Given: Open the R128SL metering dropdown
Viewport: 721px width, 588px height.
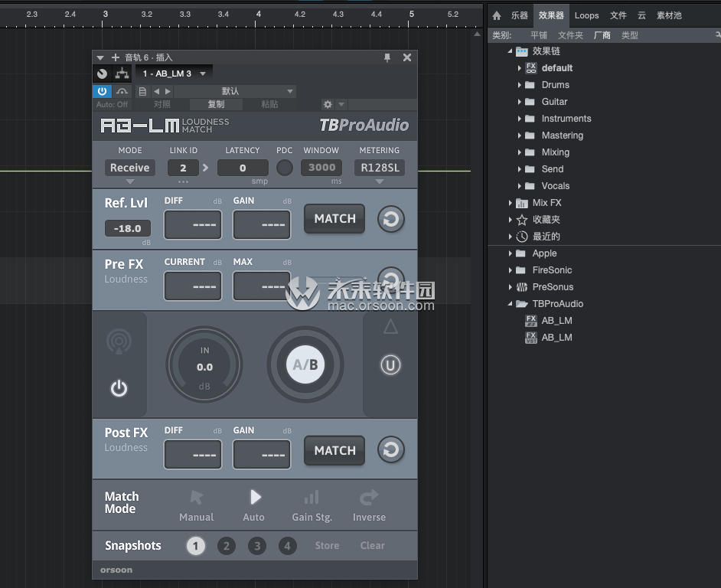Looking at the screenshot, I should (x=380, y=168).
